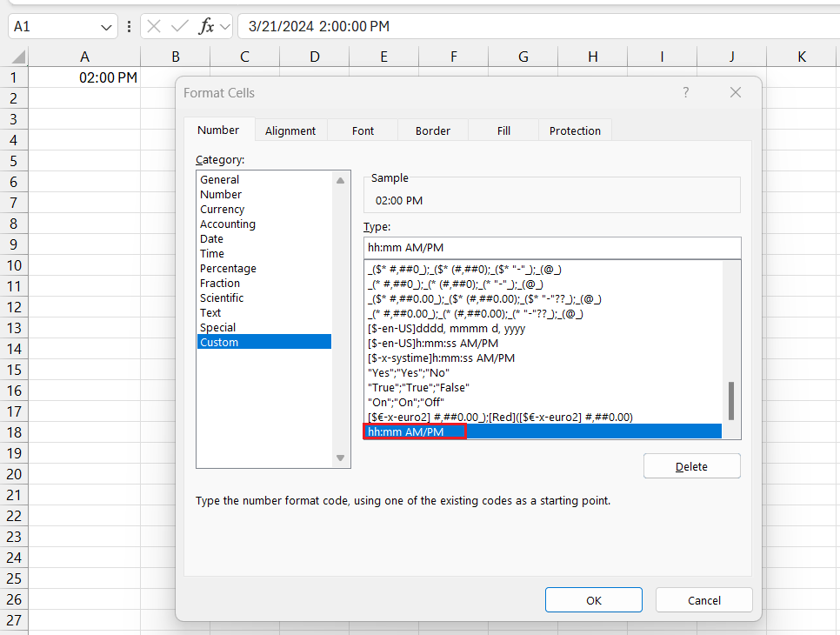
Task: Open the Name Box dropdown arrow
Action: point(106,27)
